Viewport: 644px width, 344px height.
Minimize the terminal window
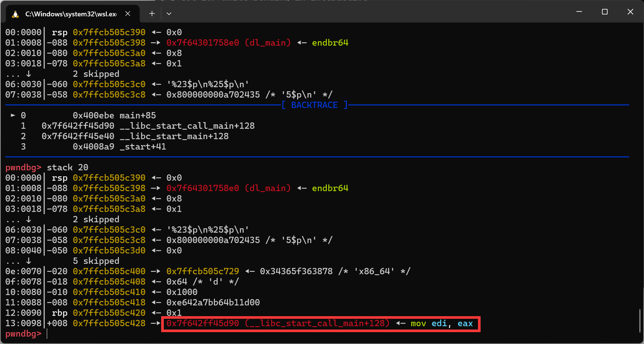tap(579, 12)
